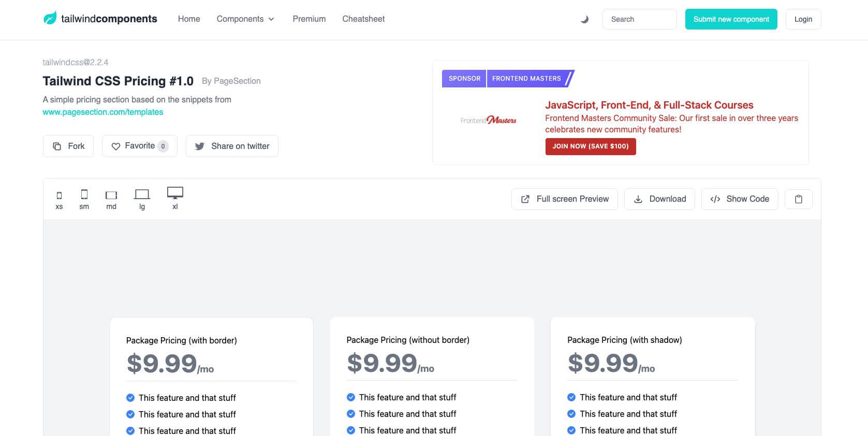Copy code using the clipboard icon button
Viewport: 868px width, 436px height.
(x=799, y=199)
